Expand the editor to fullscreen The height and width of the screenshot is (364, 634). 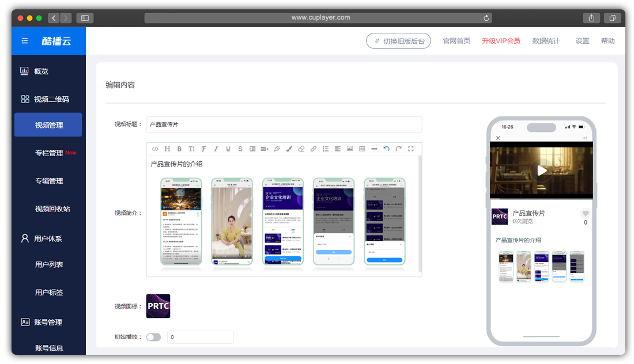click(411, 149)
